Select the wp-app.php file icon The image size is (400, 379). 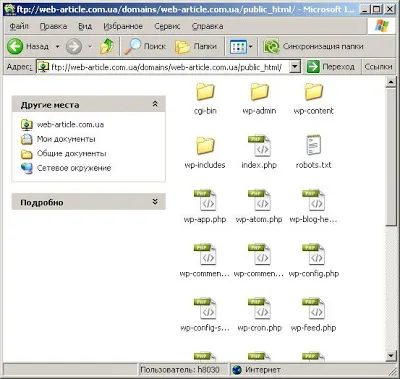click(x=205, y=200)
